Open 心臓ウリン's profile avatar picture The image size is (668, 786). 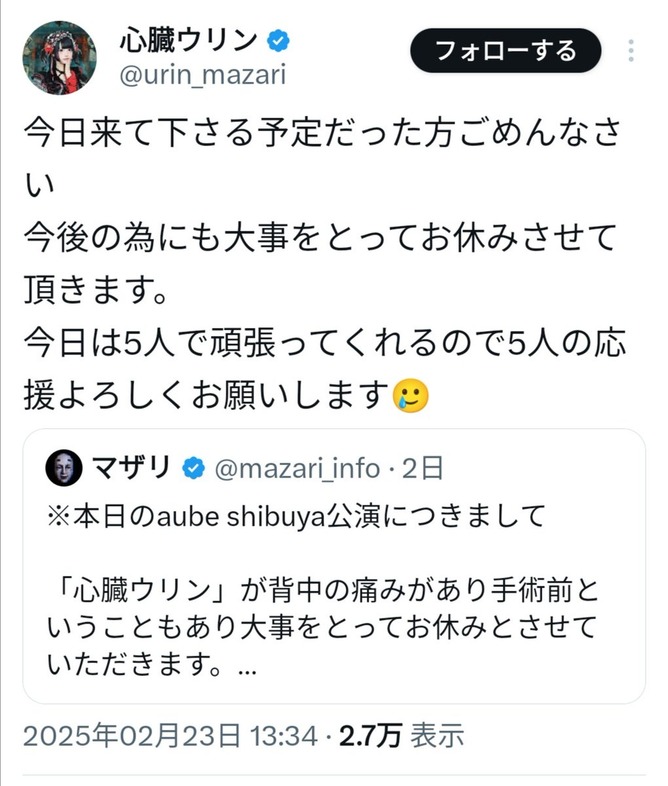pos(60,57)
